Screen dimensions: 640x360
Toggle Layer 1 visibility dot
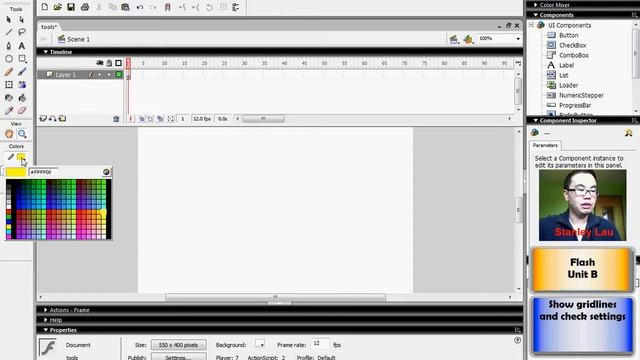point(100,75)
